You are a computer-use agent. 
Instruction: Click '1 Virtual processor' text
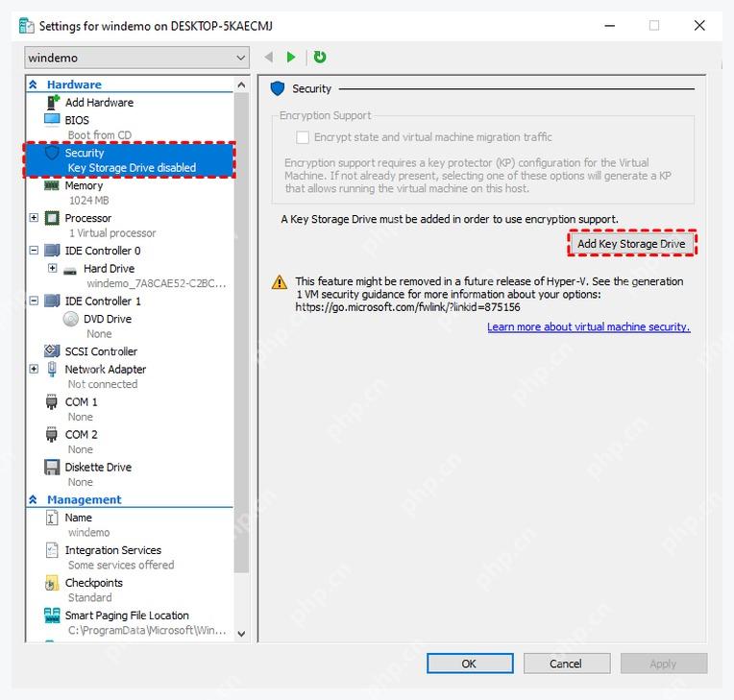112,233
